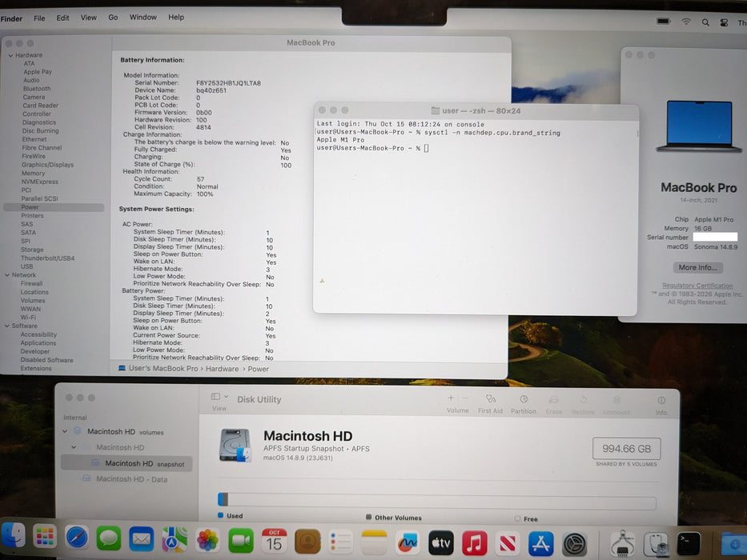Collapse Software section in System Information
747x560 pixels.
coord(7,326)
